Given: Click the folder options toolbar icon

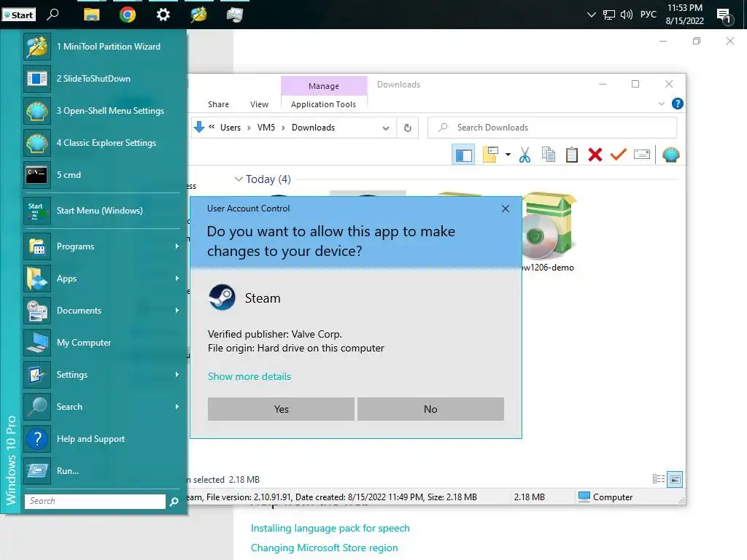Looking at the screenshot, I should [490, 155].
